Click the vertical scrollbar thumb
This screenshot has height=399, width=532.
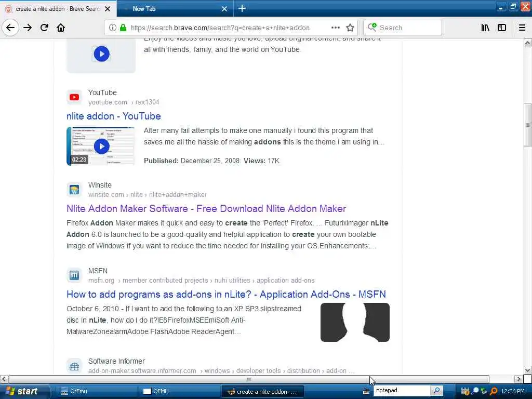tap(528, 125)
